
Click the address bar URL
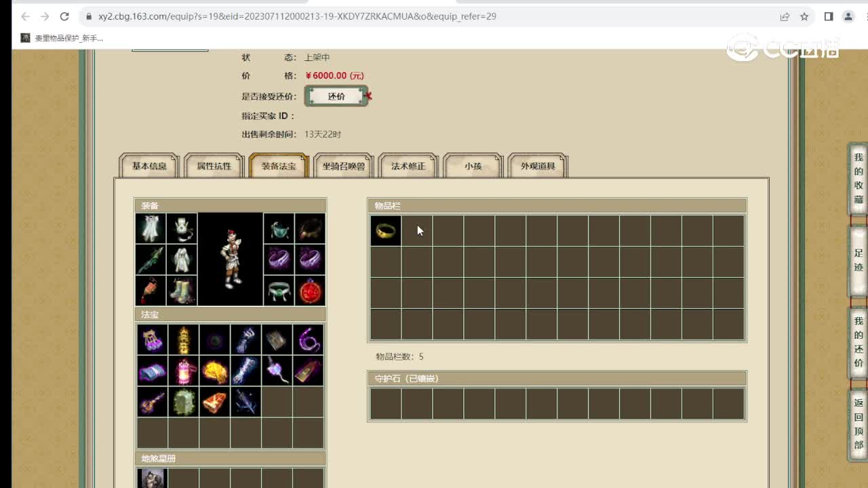point(297,16)
